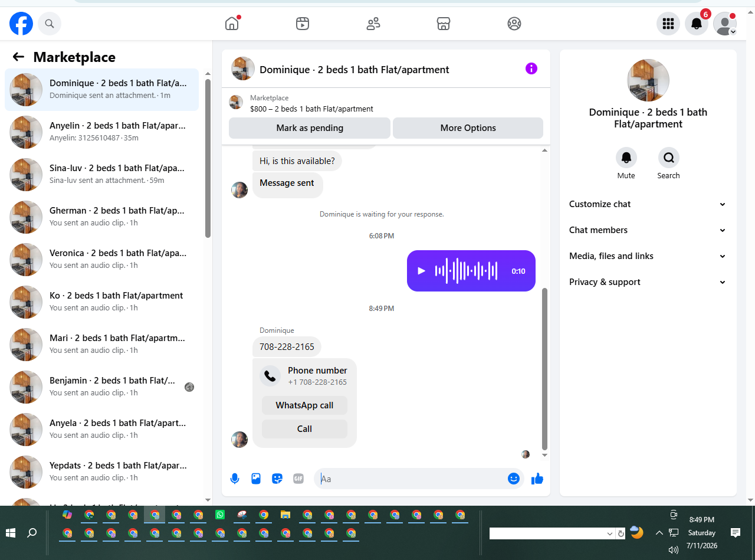The image size is (755, 560).
Task: Click the chat messages scrollbar
Action: click(x=544, y=369)
